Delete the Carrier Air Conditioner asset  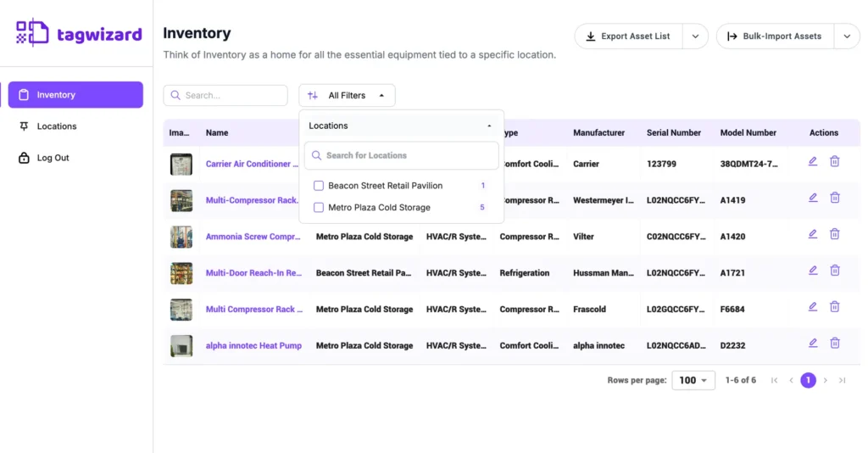835,161
